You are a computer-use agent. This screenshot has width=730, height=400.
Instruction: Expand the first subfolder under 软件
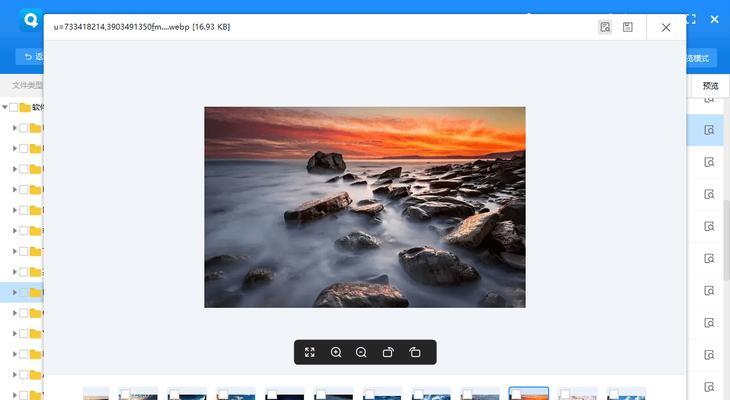pyautogui.click(x=14, y=128)
